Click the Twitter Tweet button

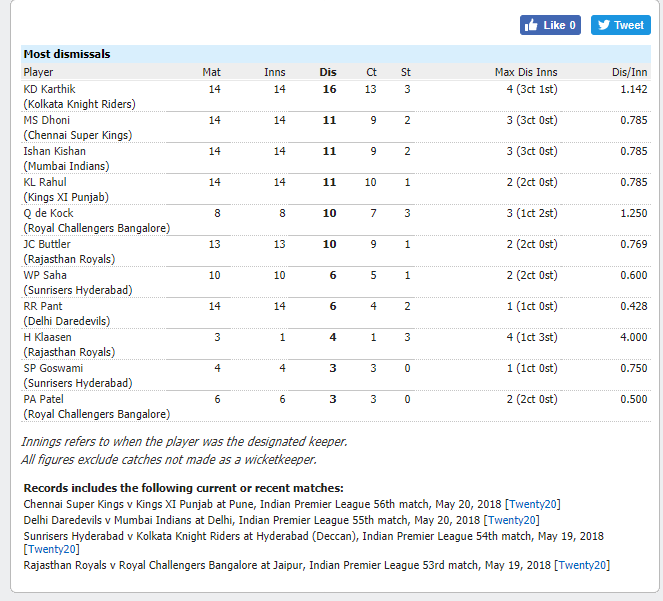tap(621, 25)
